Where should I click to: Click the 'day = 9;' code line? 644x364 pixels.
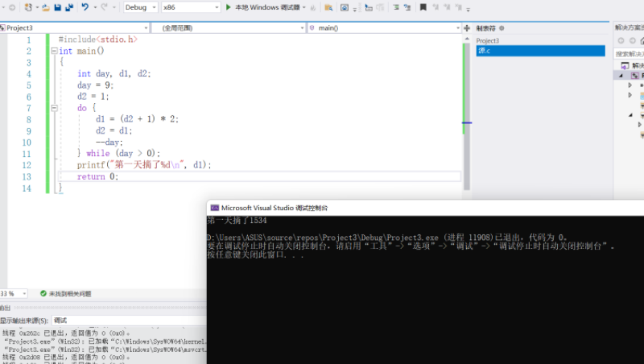coord(95,85)
